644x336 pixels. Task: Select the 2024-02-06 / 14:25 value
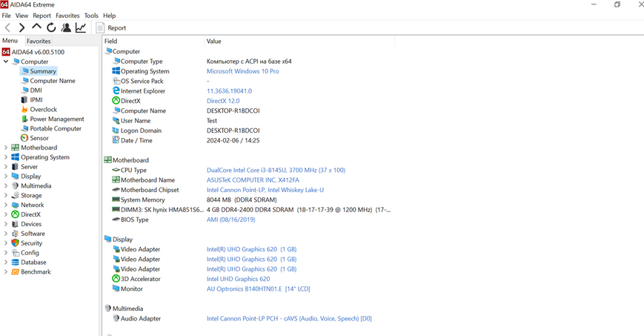233,140
